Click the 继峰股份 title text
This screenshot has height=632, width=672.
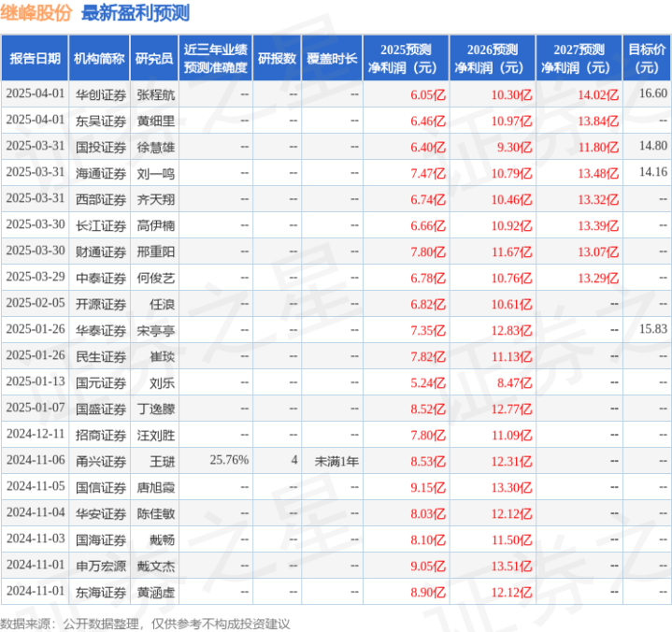click(36, 13)
